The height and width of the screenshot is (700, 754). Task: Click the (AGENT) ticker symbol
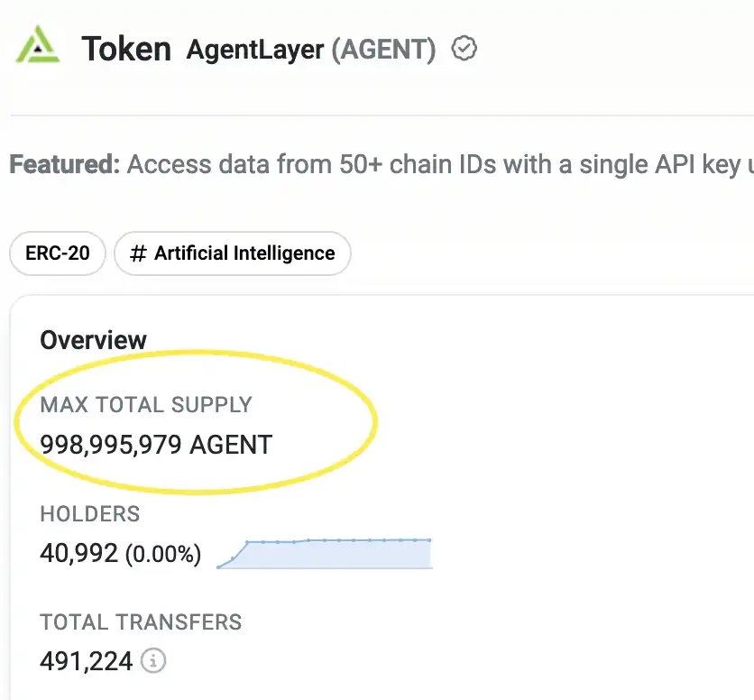point(383,50)
